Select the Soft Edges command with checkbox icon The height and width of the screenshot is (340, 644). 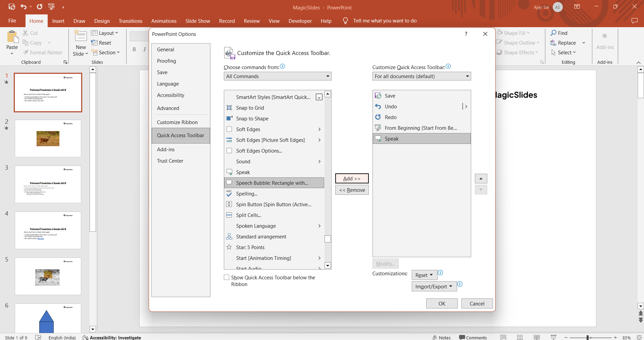pyautogui.click(x=248, y=129)
